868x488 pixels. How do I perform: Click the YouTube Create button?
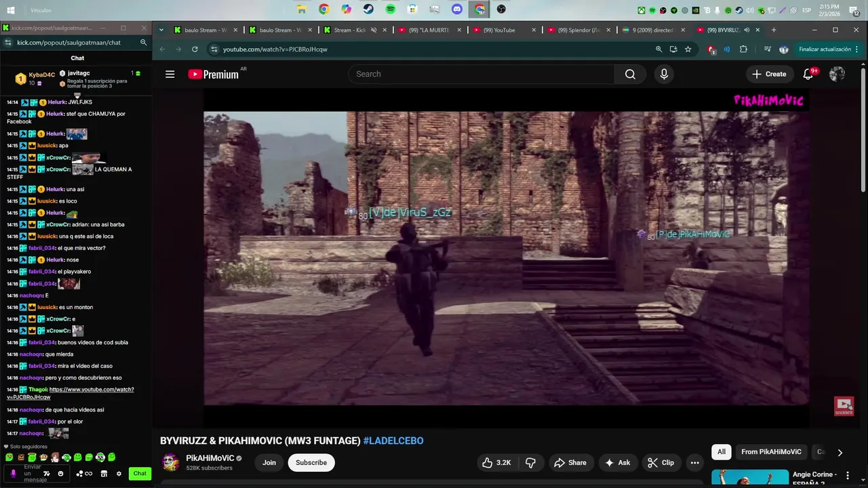pos(769,75)
